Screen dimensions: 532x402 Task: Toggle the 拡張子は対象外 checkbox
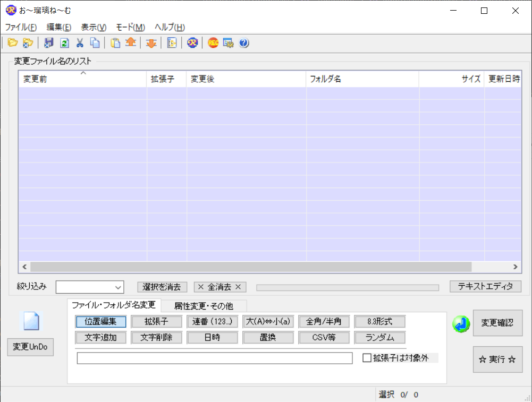click(x=367, y=358)
